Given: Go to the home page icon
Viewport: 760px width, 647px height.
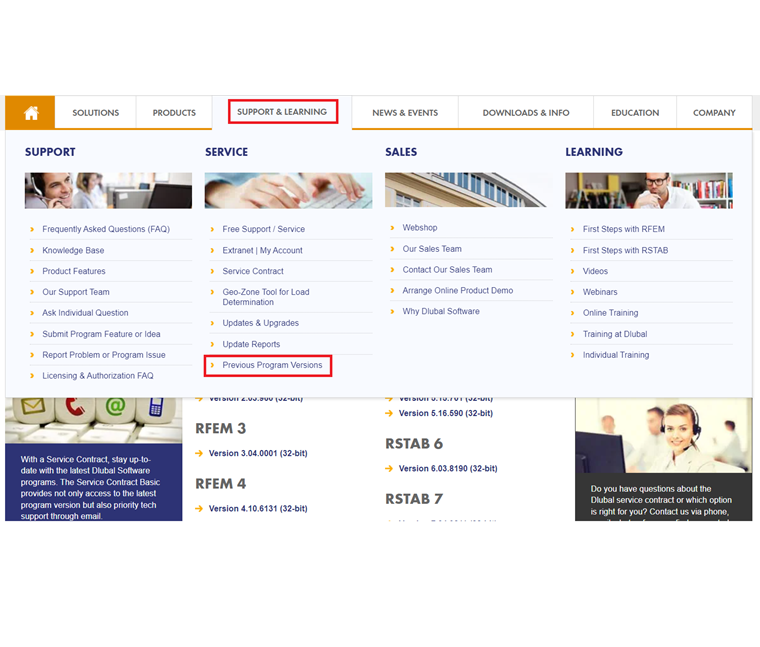Looking at the screenshot, I should [31, 113].
